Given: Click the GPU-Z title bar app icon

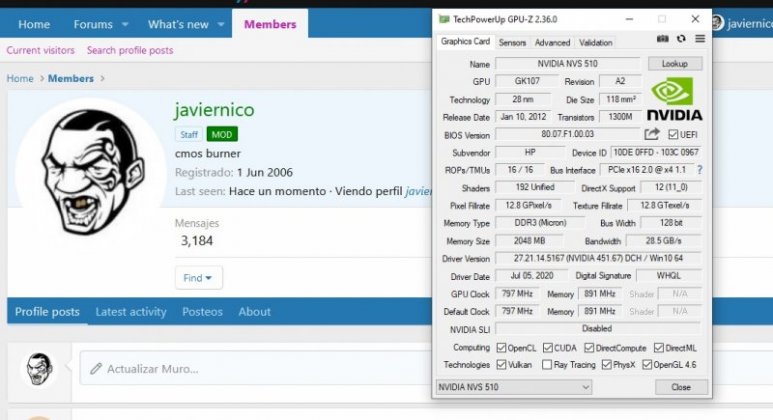Looking at the screenshot, I should click(x=444, y=19).
